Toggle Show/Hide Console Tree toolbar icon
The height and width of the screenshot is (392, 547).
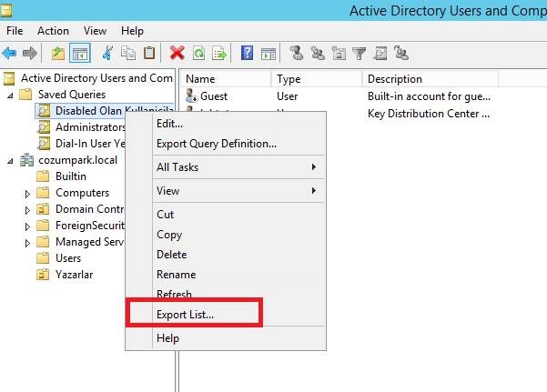[x=80, y=54]
